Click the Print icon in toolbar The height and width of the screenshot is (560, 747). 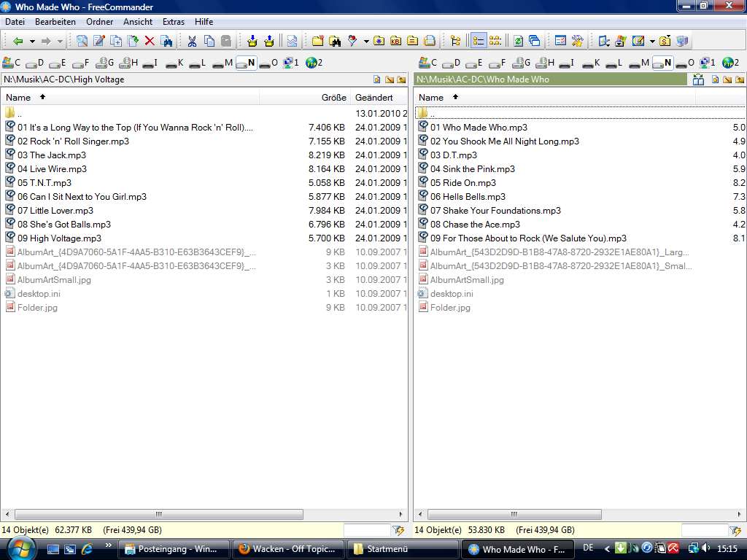429,41
